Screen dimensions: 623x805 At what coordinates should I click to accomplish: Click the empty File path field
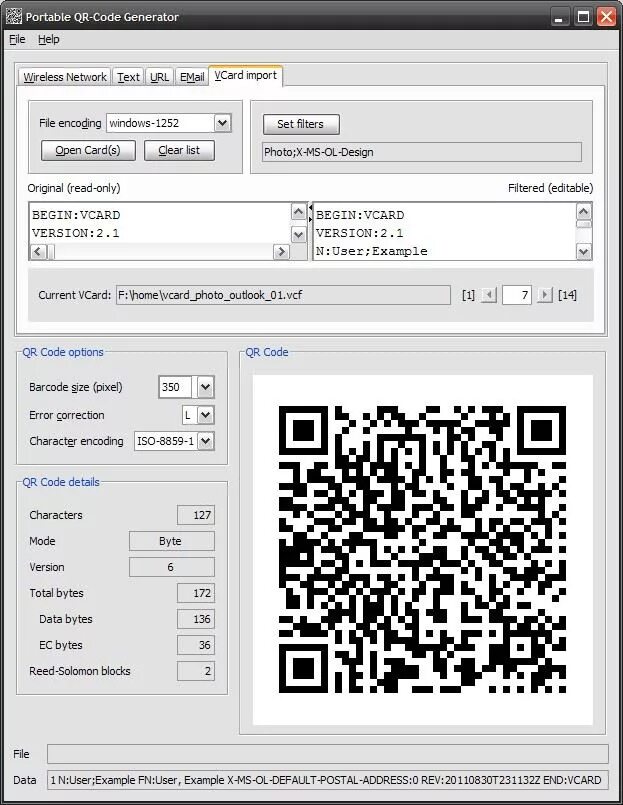coord(328,754)
